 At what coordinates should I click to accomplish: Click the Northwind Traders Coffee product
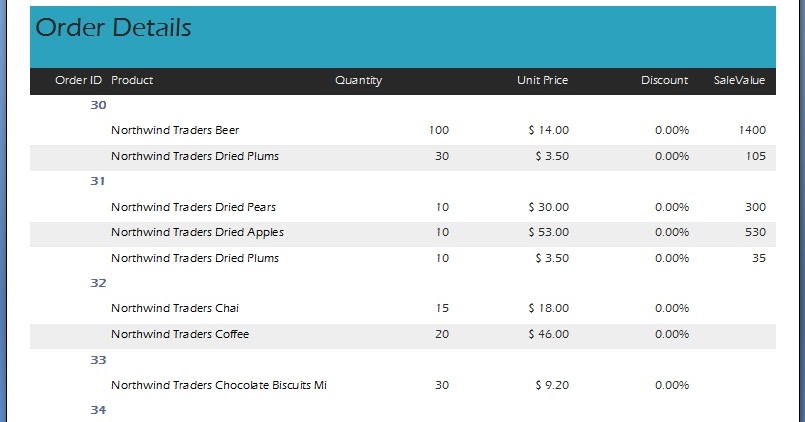point(180,334)
